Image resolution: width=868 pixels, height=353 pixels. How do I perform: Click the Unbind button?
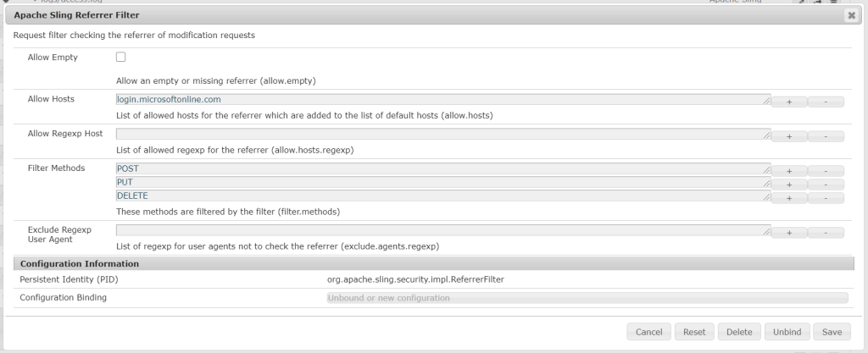[787, 332]
